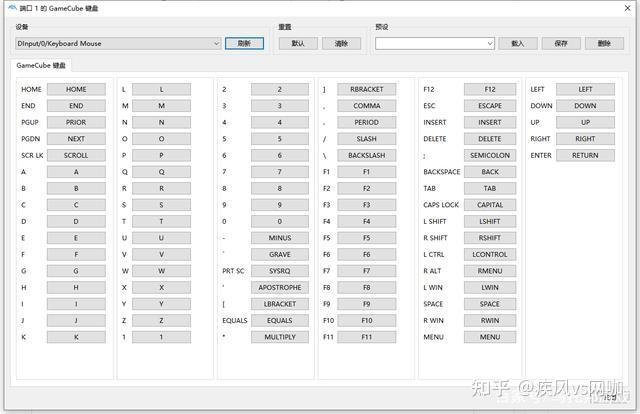Click the 载入 load preset button
This screenshot has height=414, width=640.
[x=518, y=43]
